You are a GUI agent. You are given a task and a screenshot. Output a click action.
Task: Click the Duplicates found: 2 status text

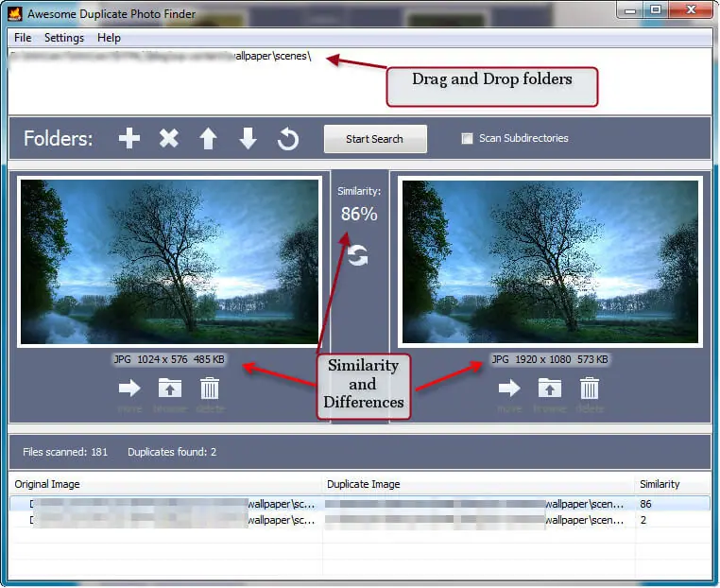pos(172,452)
